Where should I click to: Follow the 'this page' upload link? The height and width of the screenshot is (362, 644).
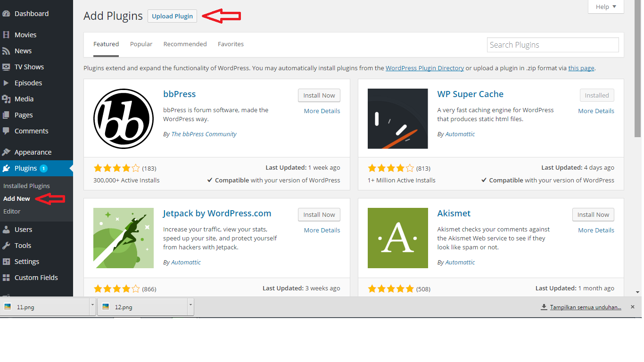[581, 68]
